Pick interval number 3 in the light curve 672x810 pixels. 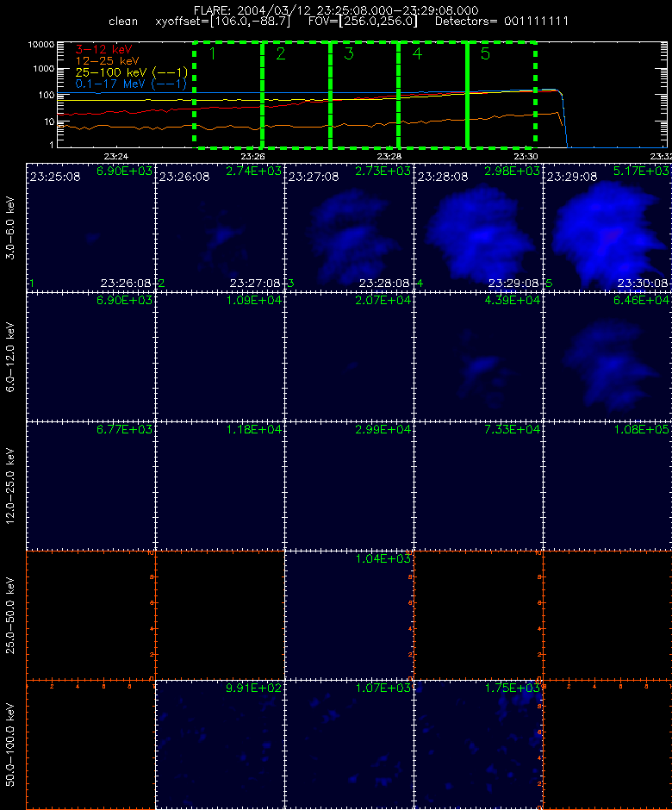349,53
